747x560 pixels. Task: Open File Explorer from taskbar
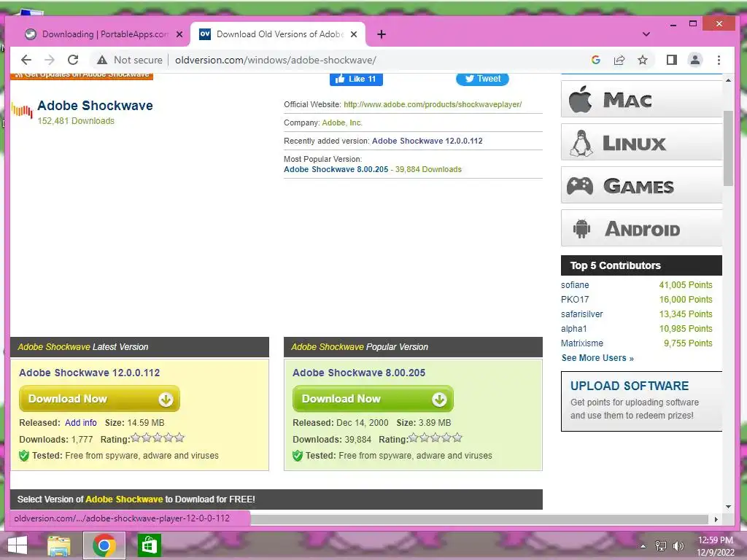click(x=58, y=545)
